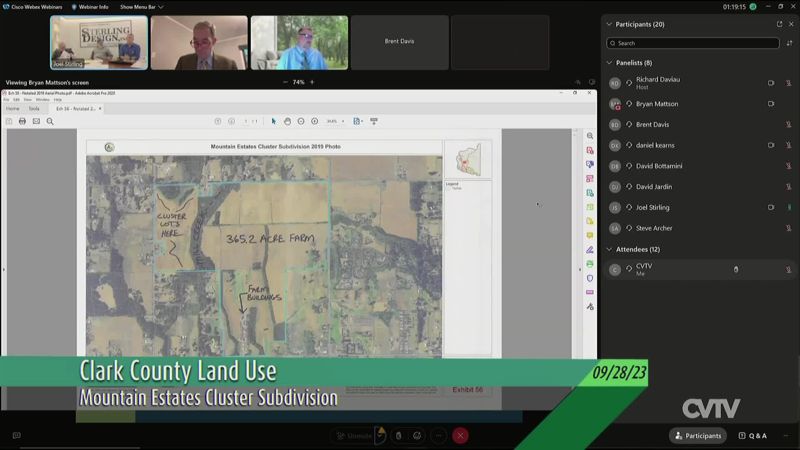The height and width of the screenshot is (450, 800).
Task: Click the email envelope icon in Acrobat
Action: [36, 121]
